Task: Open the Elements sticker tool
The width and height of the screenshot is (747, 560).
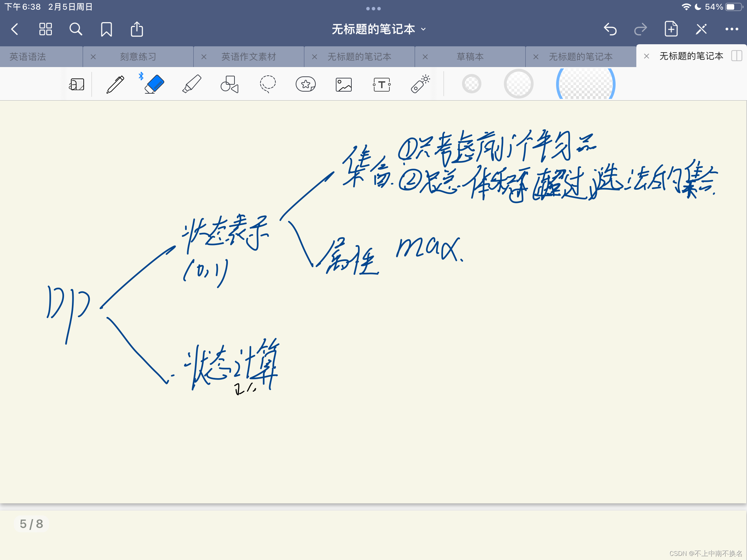Action: coord(306,84)
